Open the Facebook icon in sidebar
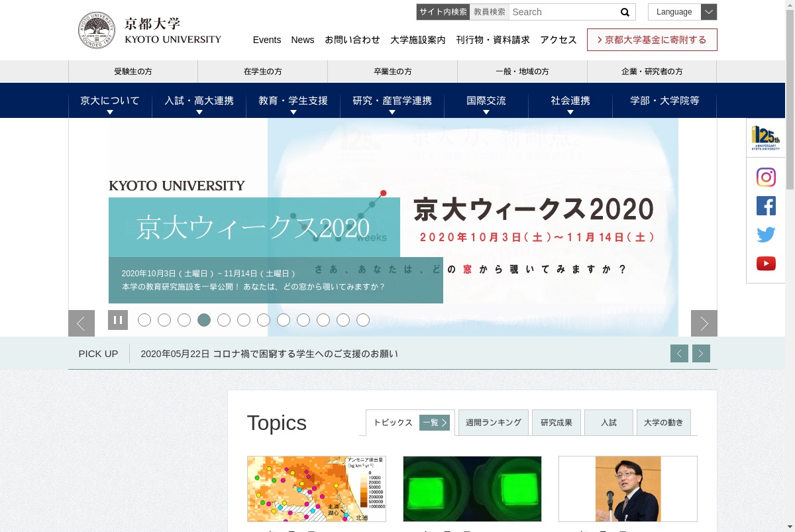 tap(766, 206)
